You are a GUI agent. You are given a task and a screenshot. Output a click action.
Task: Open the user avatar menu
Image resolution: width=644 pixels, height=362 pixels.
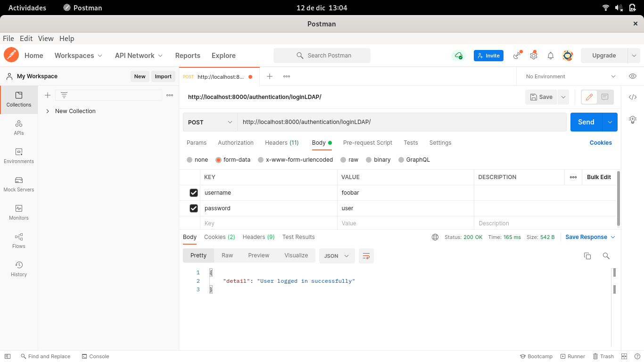[568, 56]
